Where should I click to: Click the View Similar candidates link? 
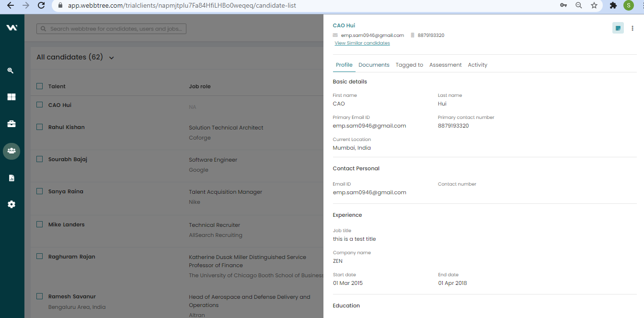coord(362,43)
